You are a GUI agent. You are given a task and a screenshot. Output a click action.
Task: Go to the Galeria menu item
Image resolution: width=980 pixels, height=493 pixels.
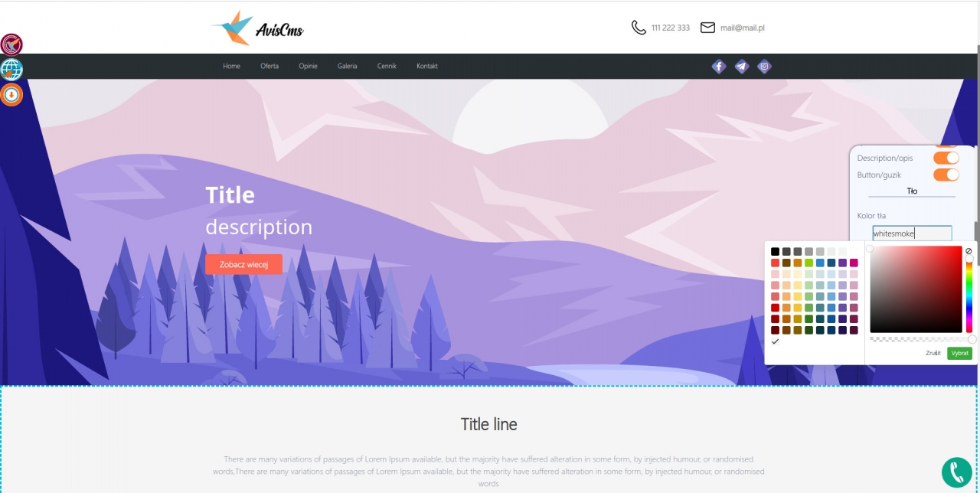point(347,66)
